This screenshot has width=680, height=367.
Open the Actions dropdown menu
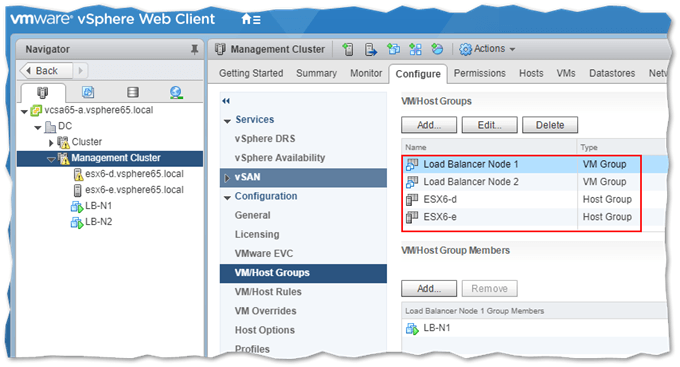(x=487, y=49)
